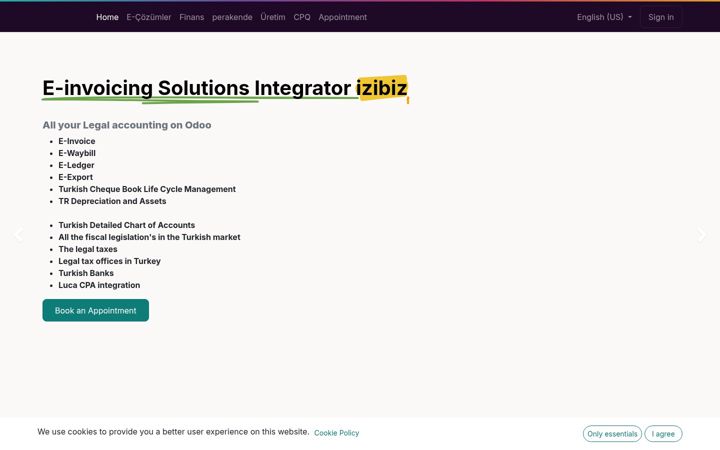Open the E-Çözümler menu item
The width and height of the screenshot is (720, 450).
(x=149, y=17)
